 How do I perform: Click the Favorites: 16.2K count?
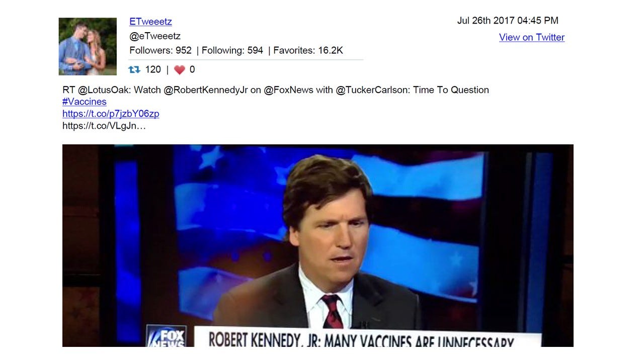[x=308, y=50]
